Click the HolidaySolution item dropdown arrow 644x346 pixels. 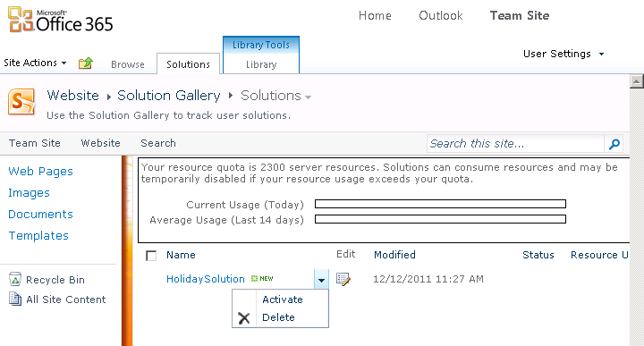point(321,280)
